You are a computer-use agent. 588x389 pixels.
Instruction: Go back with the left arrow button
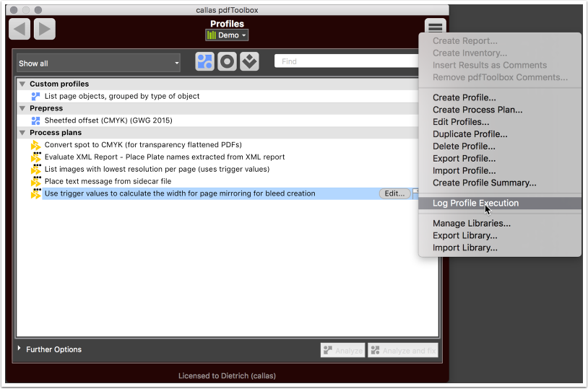coord(20,29)
